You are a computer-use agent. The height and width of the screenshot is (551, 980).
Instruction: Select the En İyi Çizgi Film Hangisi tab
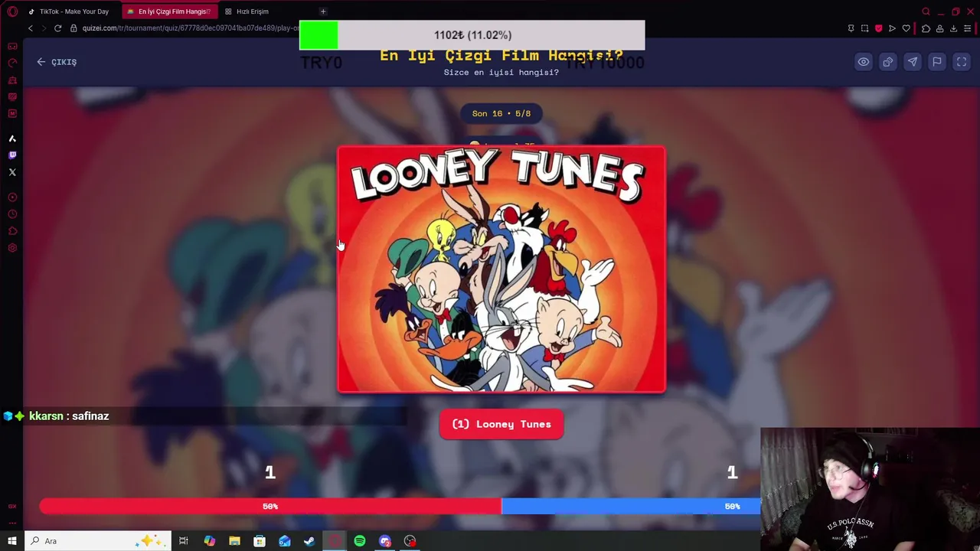[x=168, y=11]
